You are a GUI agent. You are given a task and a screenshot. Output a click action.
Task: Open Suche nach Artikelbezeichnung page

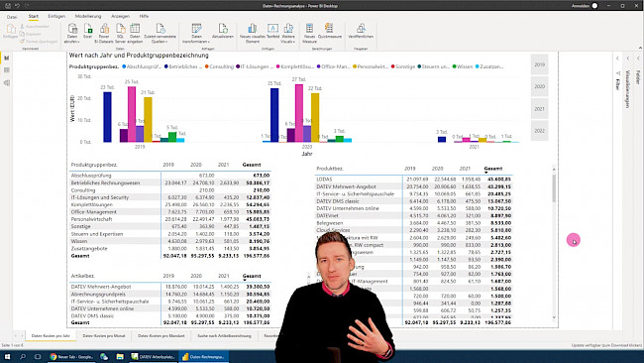pyautogui.click(x=224, y=336)
